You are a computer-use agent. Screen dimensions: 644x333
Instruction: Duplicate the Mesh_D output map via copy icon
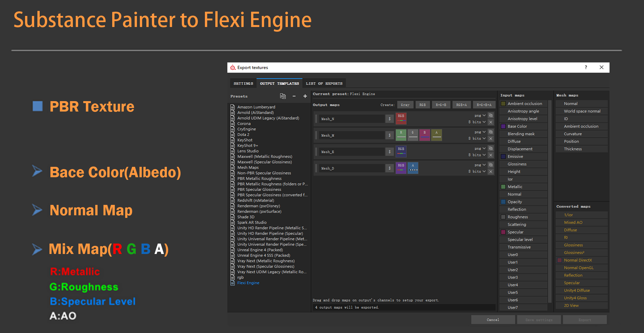[491, 165]
